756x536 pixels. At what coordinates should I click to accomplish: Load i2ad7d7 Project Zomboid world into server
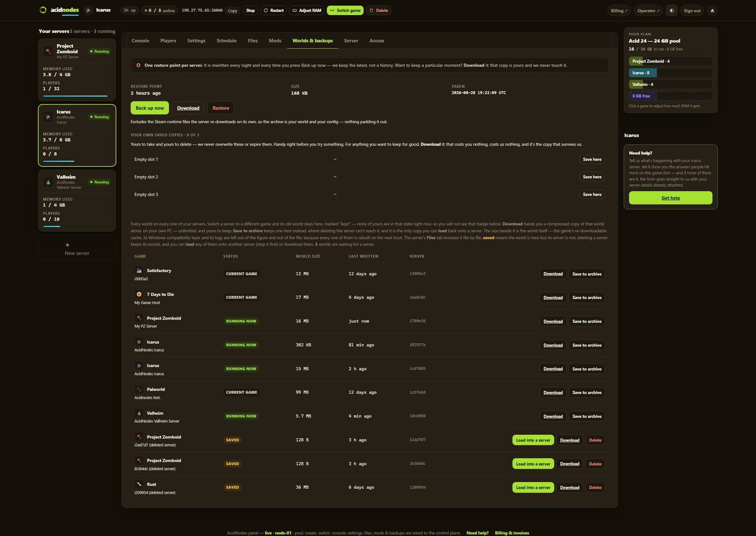pyautogui.click(x=533, y=440)
